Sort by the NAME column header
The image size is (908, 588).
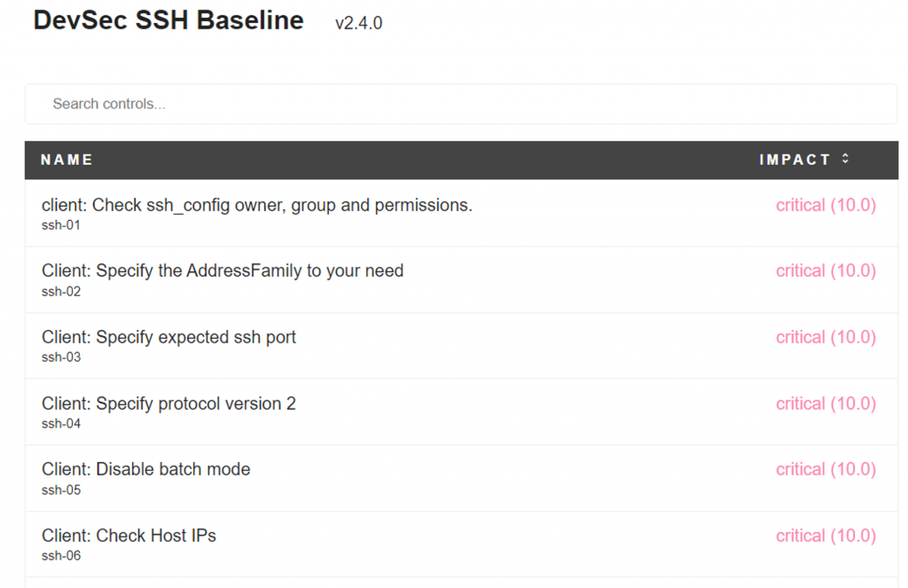(67, 160)
